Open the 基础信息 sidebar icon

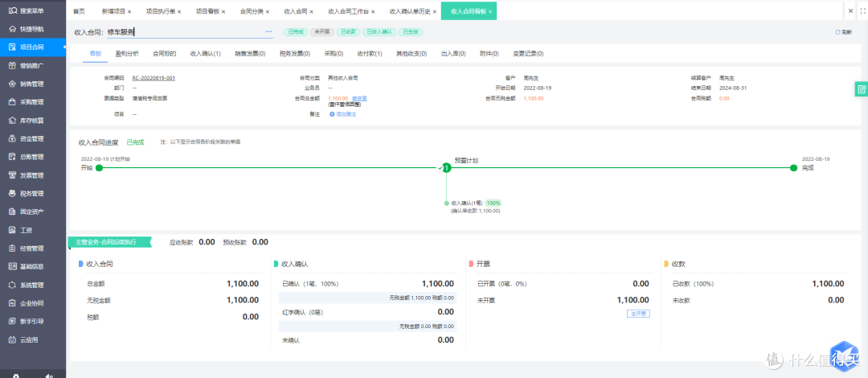click(12, 266)
